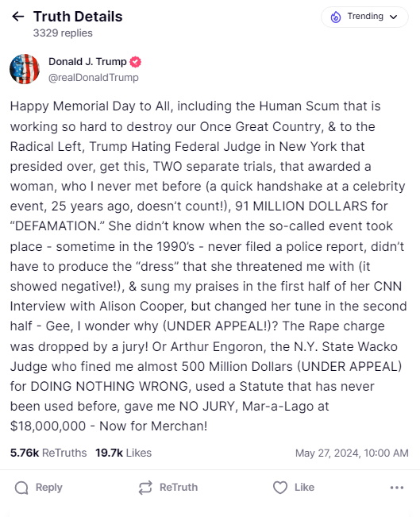
Task: Open the three-dots more options menu
Action: click(x=397, y=488)
